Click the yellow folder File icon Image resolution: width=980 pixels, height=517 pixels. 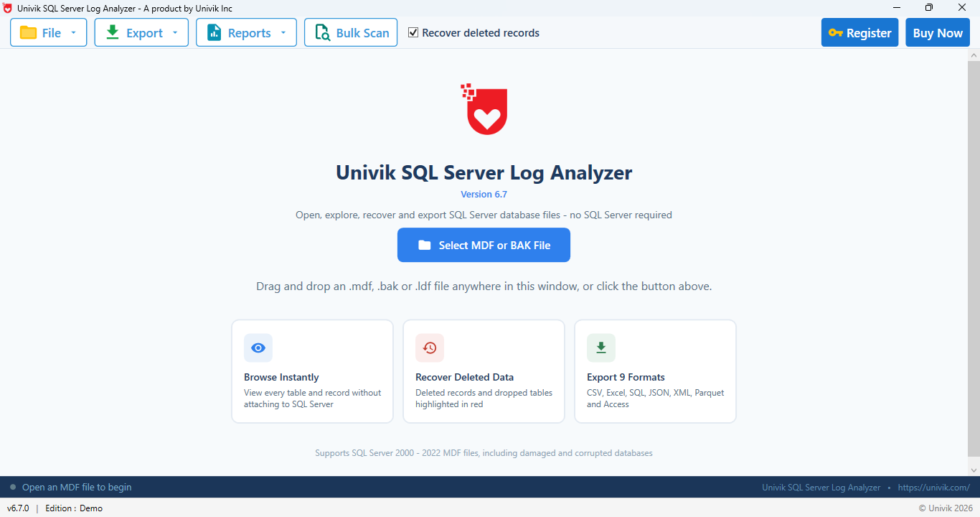pyautogui.click(x=28, y=32)
